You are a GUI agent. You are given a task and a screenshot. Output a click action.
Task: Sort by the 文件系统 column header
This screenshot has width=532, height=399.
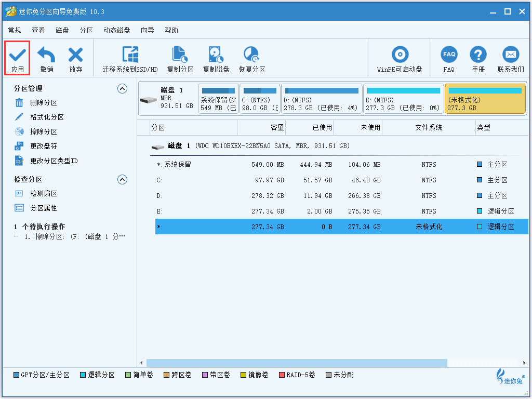[x=429, y=128]
